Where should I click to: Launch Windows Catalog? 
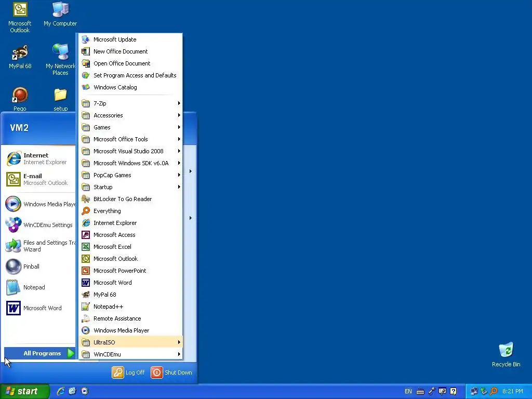(130, 87)
